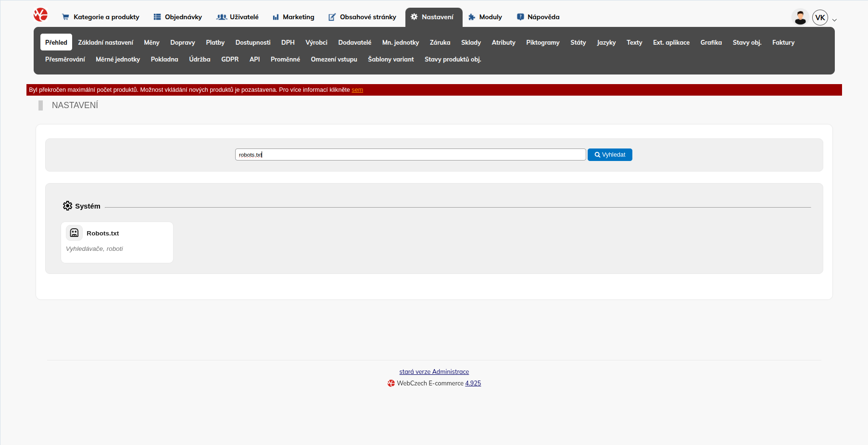
Task: Open Marketing via the chart icon
Action: (276, 17)
